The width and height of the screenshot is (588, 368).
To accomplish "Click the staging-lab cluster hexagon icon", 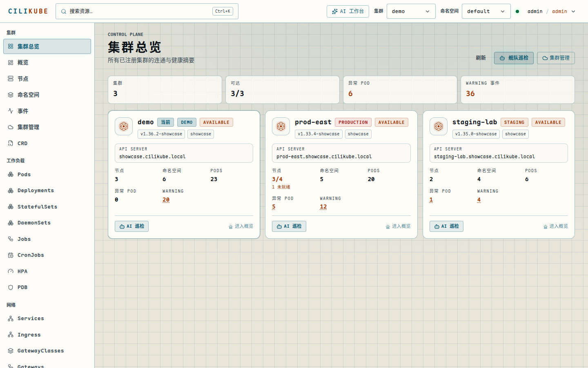I will pos(439,126).
